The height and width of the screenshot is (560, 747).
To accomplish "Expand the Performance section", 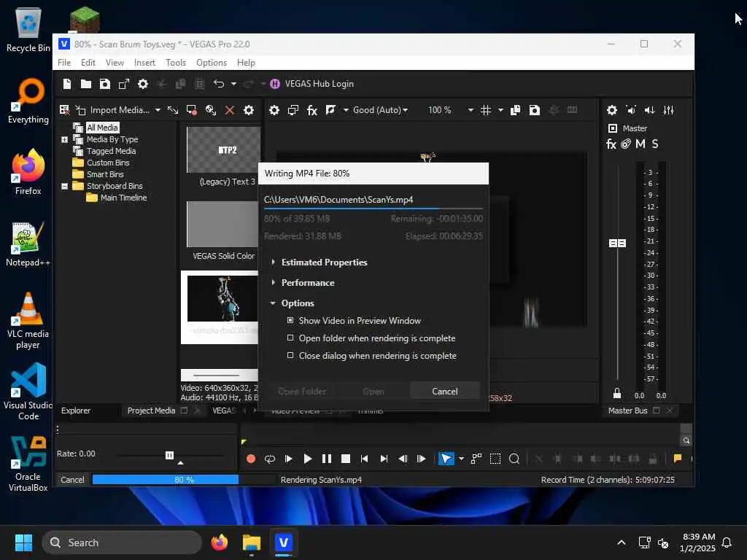I will pos(273,282).
